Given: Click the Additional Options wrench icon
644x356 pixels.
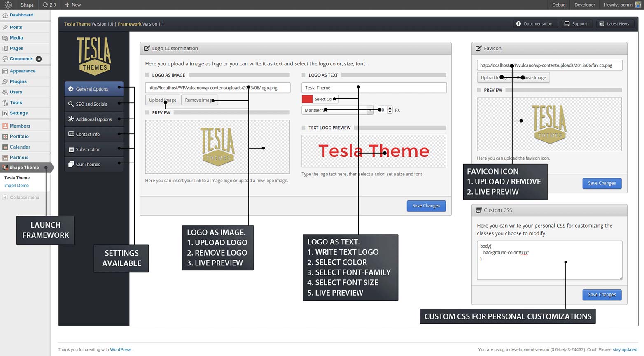Looking at the screenshot, I should (71, 119).
